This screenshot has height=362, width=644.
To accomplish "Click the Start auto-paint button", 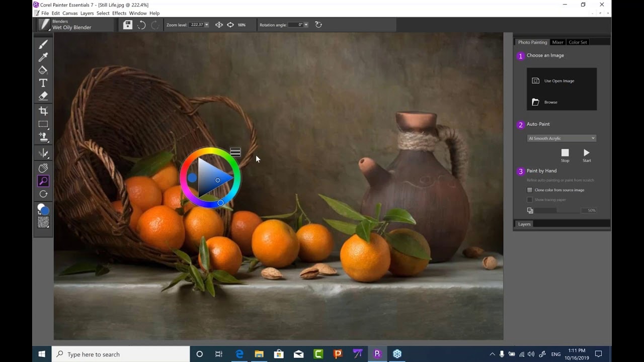I will pyautogui.click(x=586, y=152).
